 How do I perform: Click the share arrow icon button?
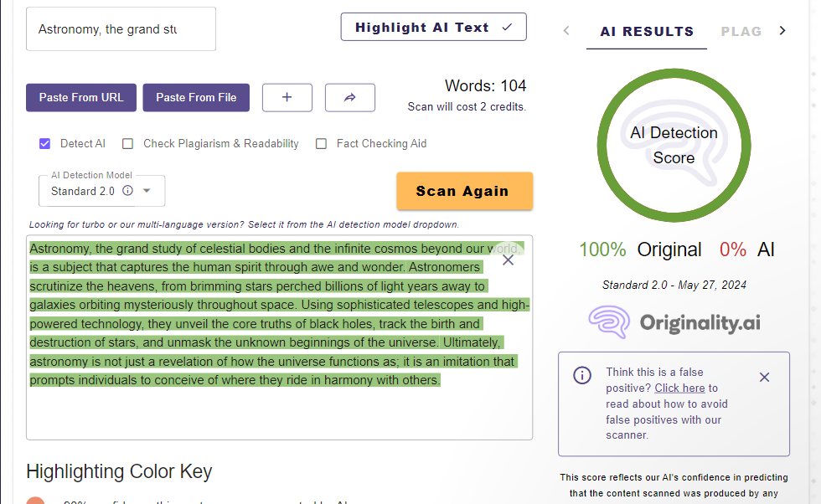350,97
